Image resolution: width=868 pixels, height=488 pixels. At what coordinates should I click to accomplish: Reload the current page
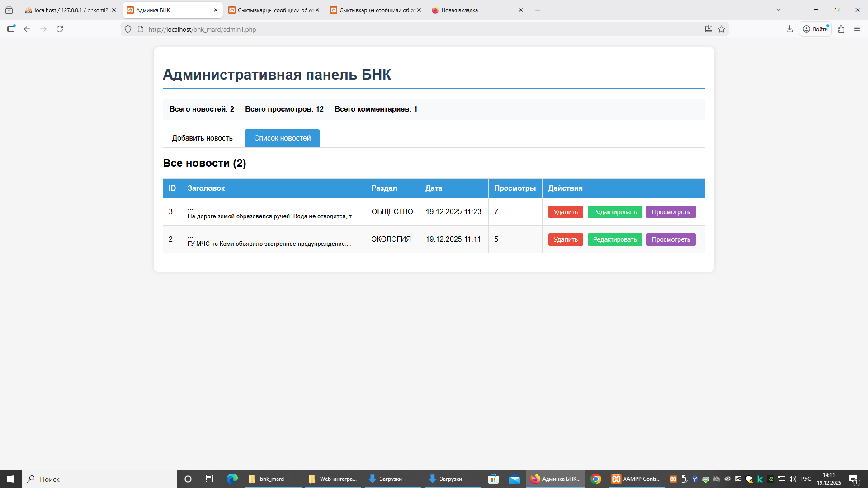tap(60, 29)
